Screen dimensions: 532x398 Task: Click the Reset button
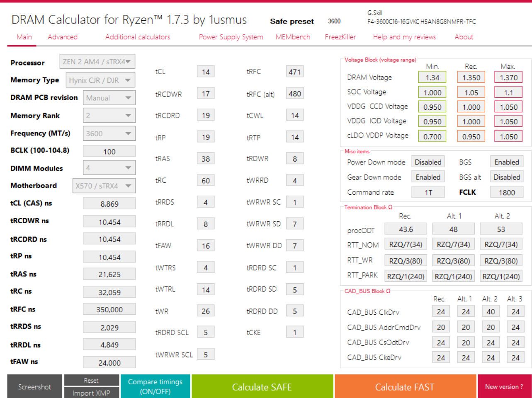[91, 380]
